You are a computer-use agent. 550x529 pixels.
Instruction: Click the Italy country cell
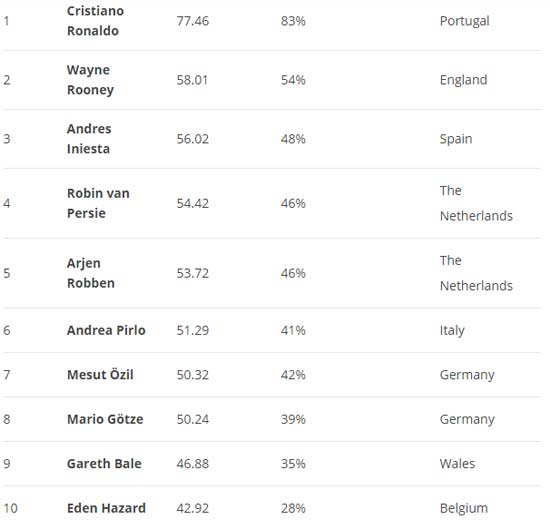(452, 330)
